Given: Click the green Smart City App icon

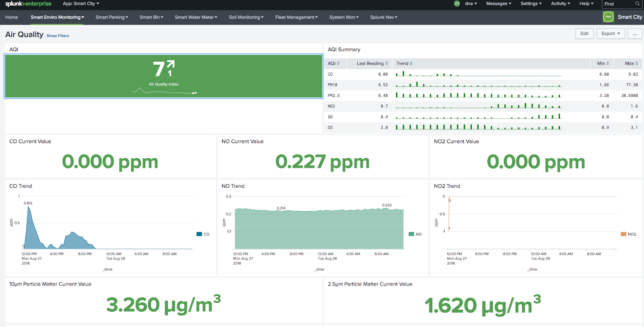Looking at the screenshot, I should (x=608, y=17).
